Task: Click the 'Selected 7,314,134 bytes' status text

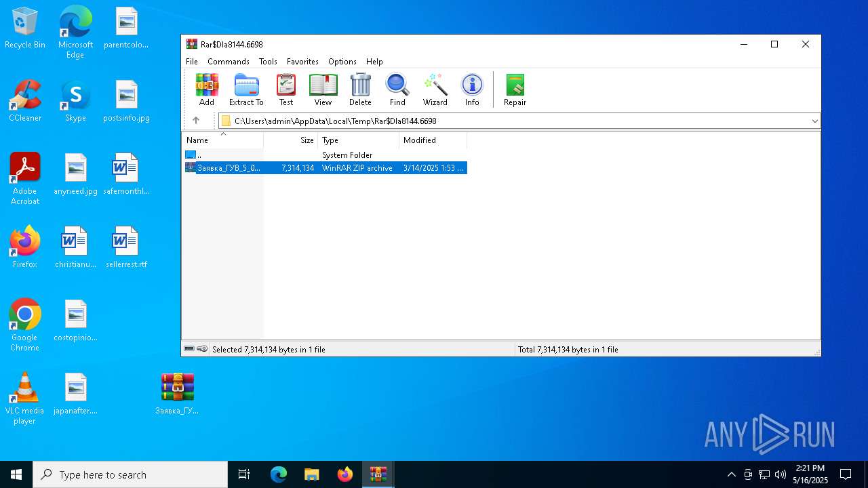Action: [x=269, y=350]
